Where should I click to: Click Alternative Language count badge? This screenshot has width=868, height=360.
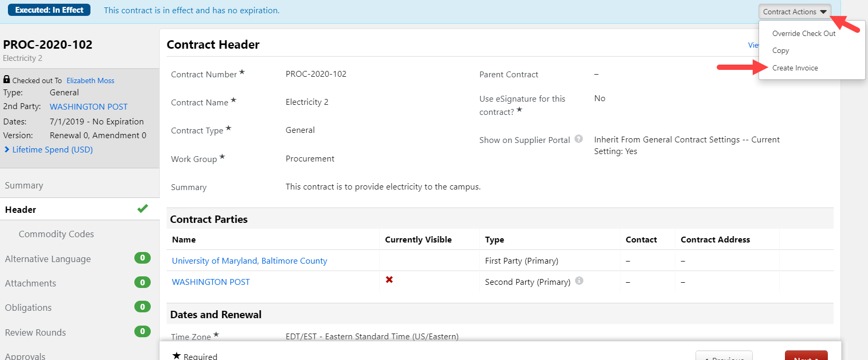click(142, 258)
